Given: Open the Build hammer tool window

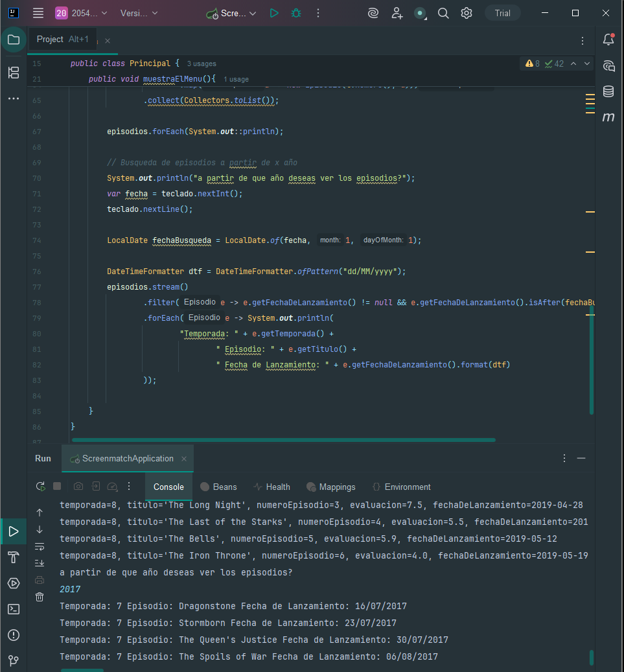Looking at the screenshot, I should [14, 557].
